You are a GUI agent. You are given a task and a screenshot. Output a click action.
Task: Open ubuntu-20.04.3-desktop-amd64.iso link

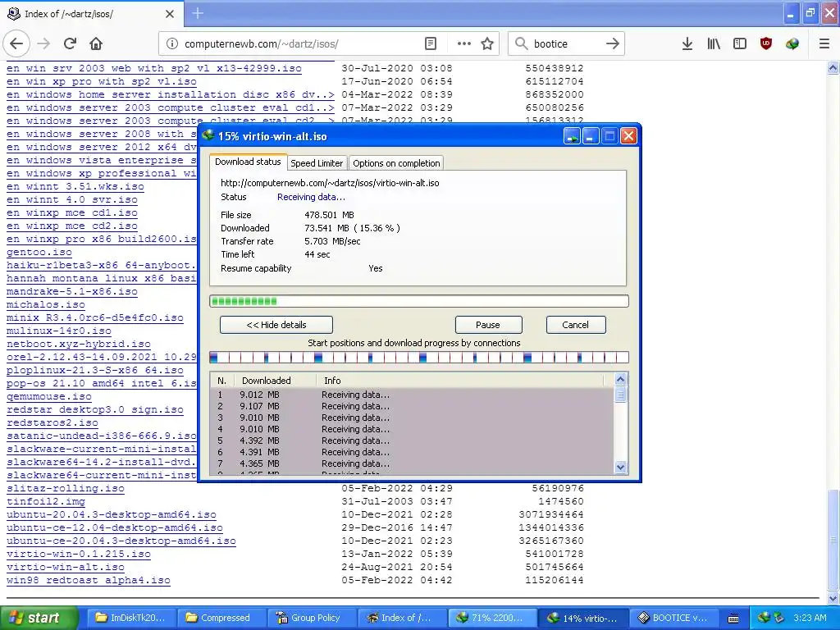pos(112,514)
